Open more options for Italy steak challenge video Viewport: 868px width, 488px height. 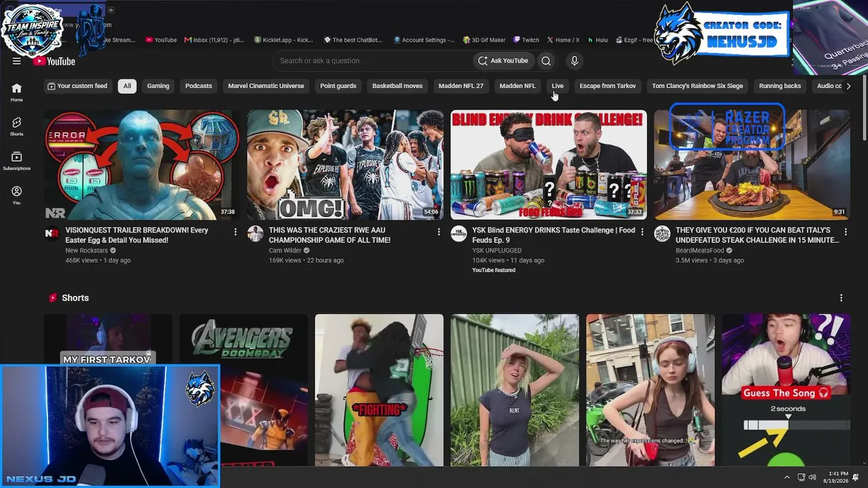tap(846, 232)
